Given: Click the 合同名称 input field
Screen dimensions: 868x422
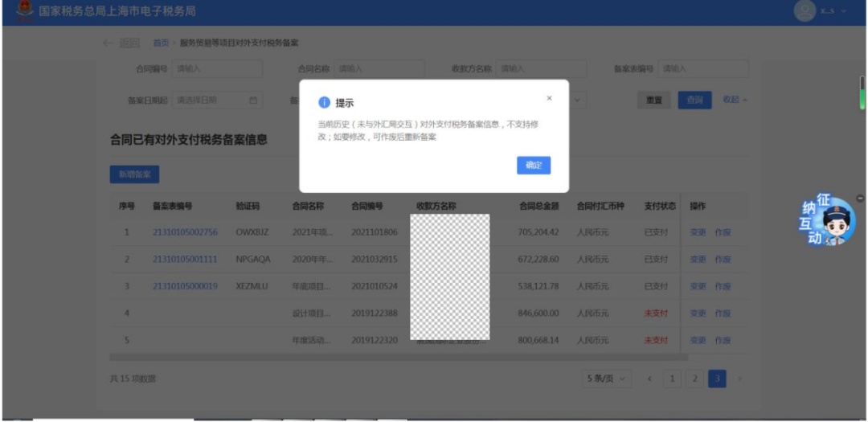Looking at the screenshot, I should coord(379,68).
